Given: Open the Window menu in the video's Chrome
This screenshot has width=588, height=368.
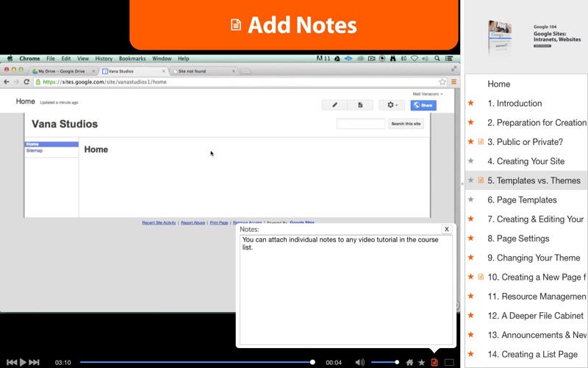Looking at the screenshot, I should tap(162, 59).
